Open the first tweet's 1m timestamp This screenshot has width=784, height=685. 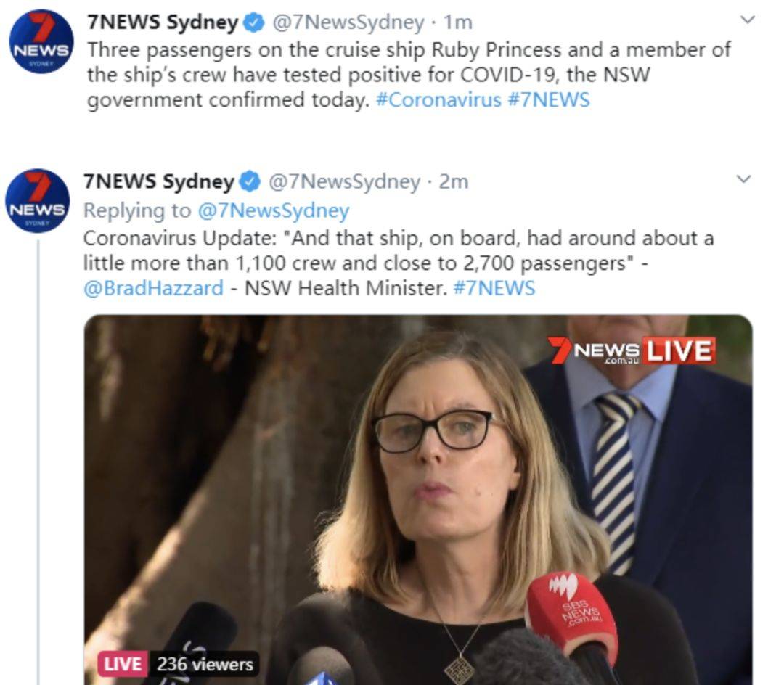point(458,22)
